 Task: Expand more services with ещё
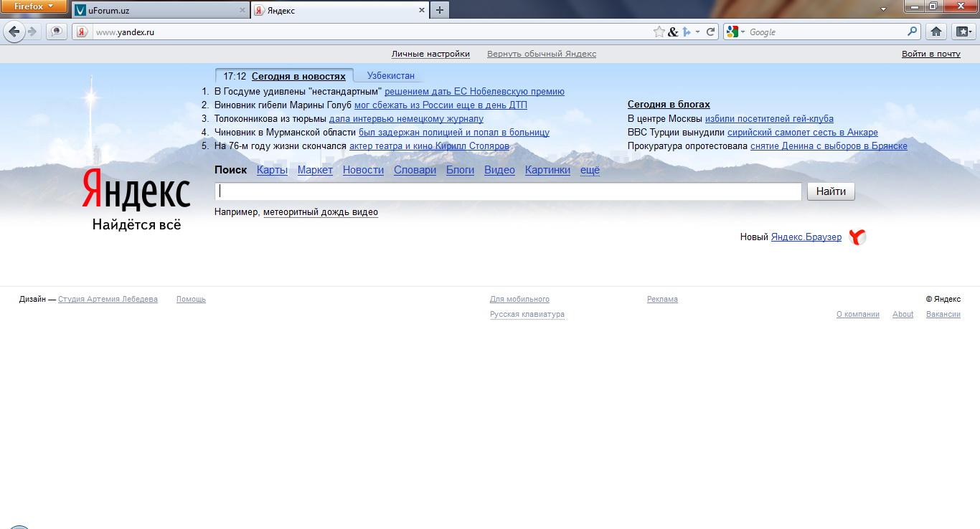(x=590, y=170)
